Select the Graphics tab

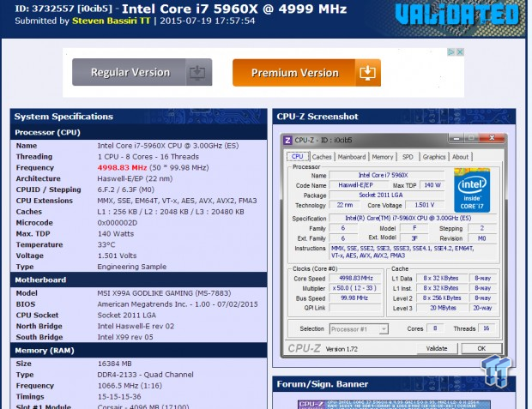pyautogui.click(x=434, y=157)
